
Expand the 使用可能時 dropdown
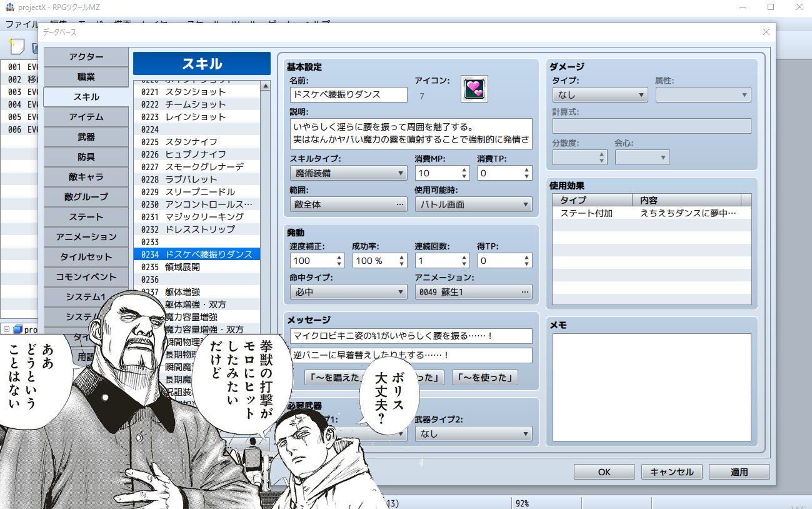tap(473, 204)
